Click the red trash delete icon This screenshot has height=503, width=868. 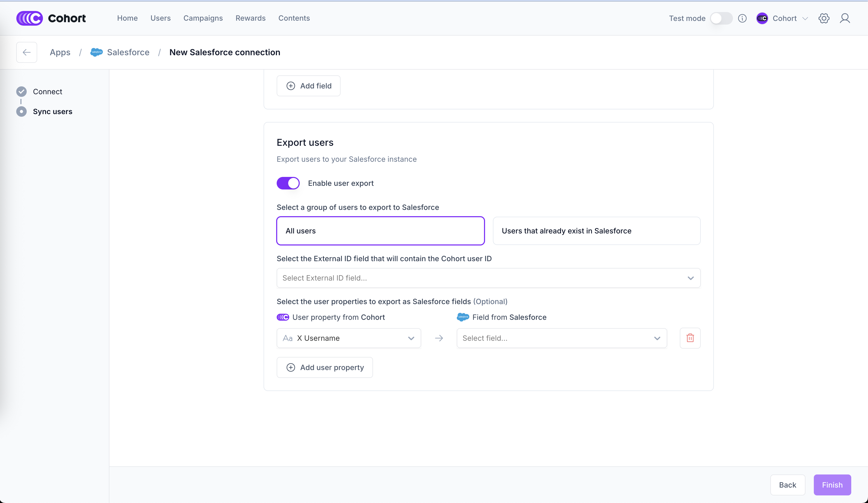point(690,338)
